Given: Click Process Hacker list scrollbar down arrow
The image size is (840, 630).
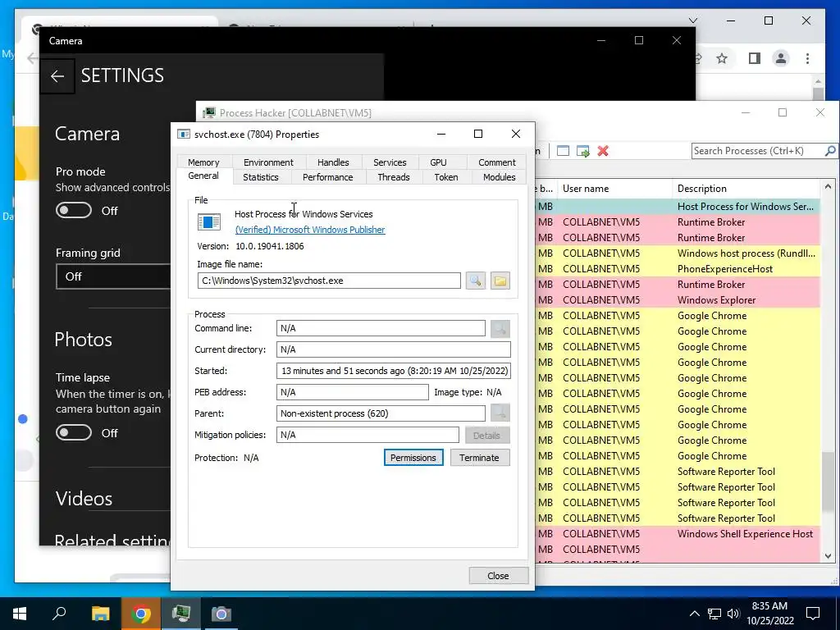Looking at the screenshot, I should (829, 556).
